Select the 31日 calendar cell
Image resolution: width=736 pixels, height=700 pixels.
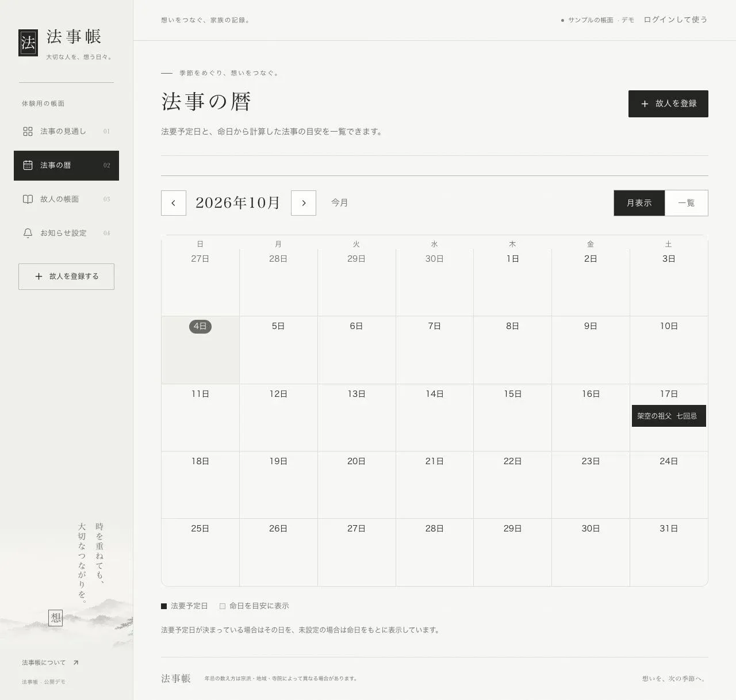pos(669,553)
